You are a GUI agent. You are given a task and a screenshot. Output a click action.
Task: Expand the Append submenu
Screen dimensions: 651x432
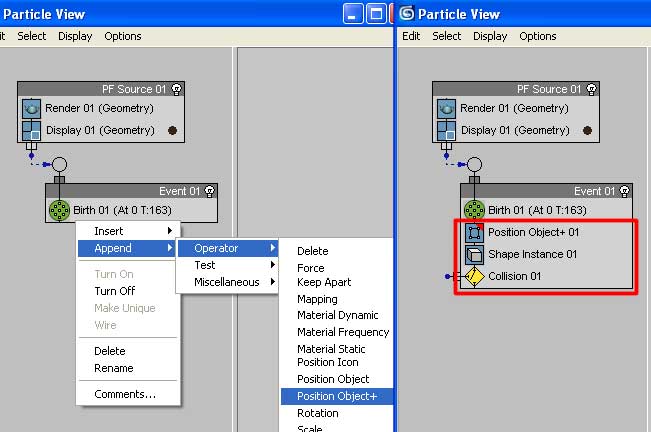[x=127, y=248]
